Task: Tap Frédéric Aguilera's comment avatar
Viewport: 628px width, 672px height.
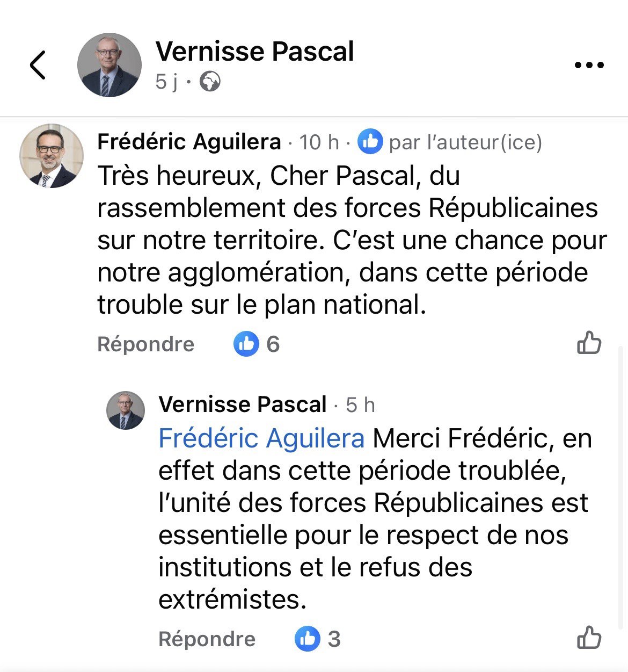Action: (x=52, y=156)
